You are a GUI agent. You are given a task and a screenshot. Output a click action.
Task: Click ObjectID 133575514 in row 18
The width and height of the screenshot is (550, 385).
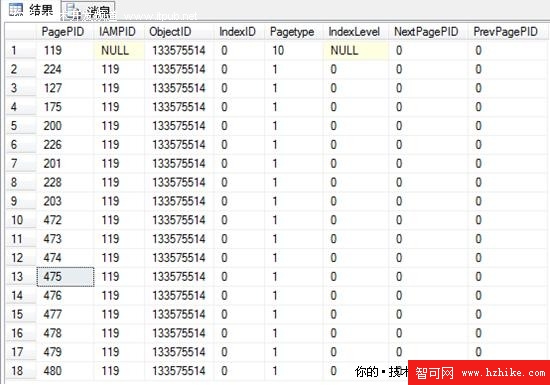tap(179, 371)
